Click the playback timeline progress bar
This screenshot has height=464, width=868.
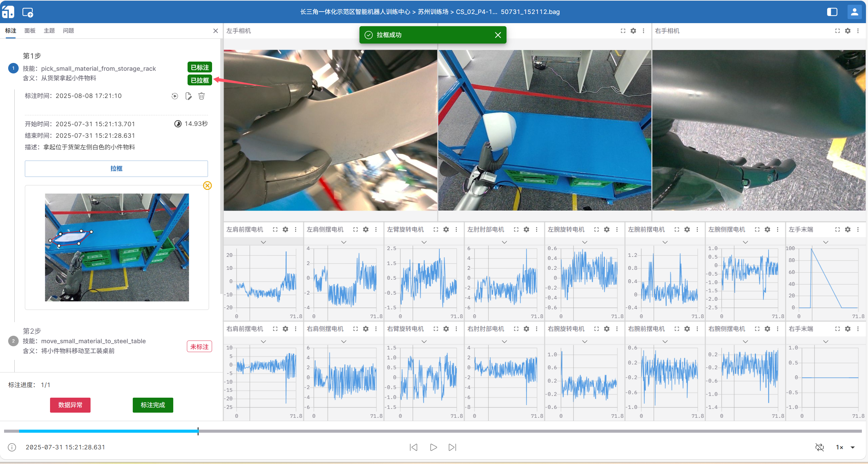click(432, 431)
